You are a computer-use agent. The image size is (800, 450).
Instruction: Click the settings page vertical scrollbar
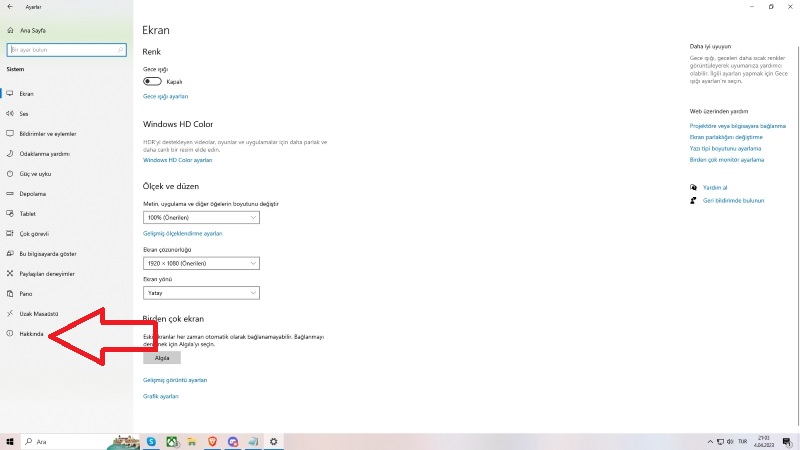tap(797, 235)
